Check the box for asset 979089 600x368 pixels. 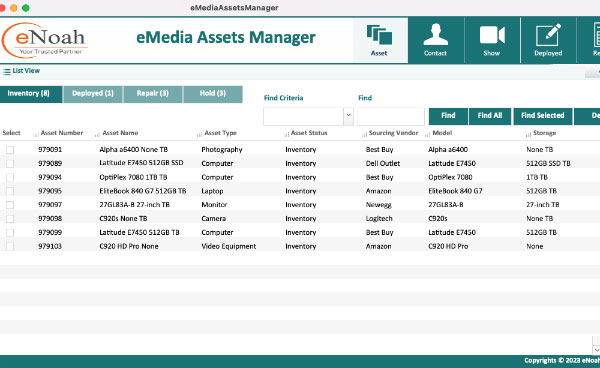10,164
